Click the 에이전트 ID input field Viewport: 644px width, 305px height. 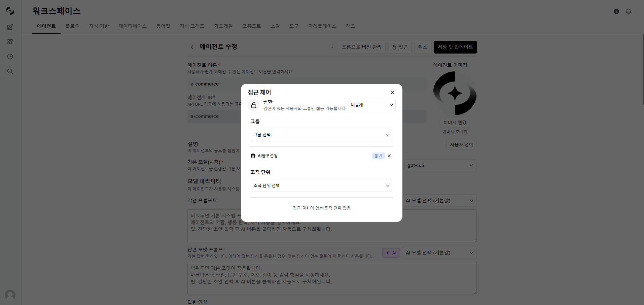coord(307,116)
